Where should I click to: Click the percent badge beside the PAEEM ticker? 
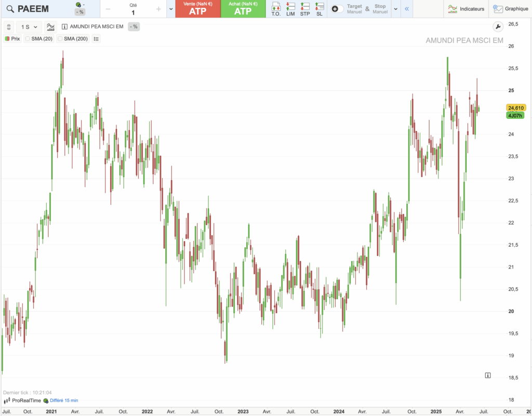80,12
